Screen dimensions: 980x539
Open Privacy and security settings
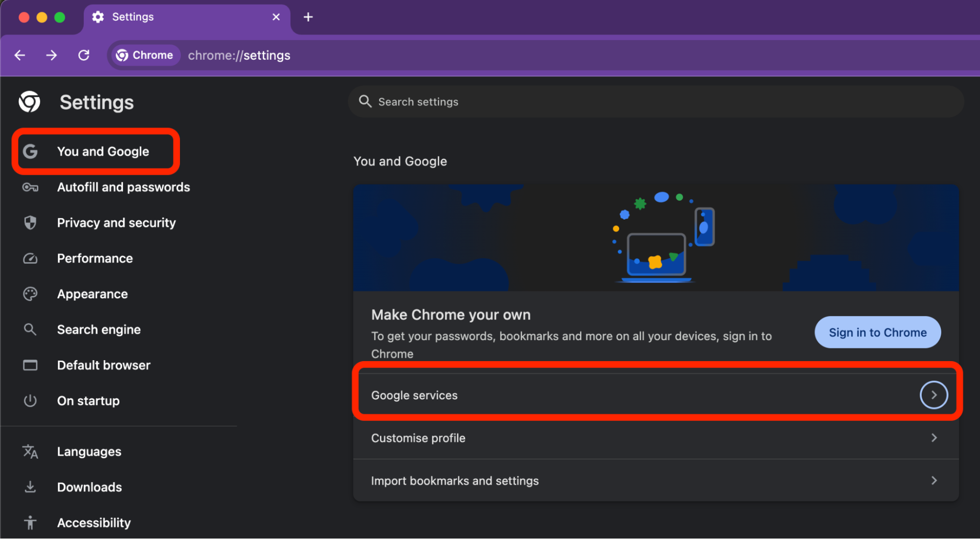coord(116,223)
